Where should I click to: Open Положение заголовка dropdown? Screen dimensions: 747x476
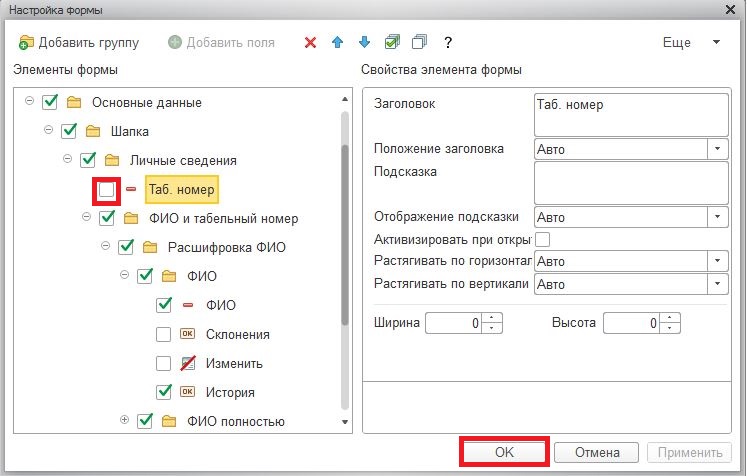717,149
